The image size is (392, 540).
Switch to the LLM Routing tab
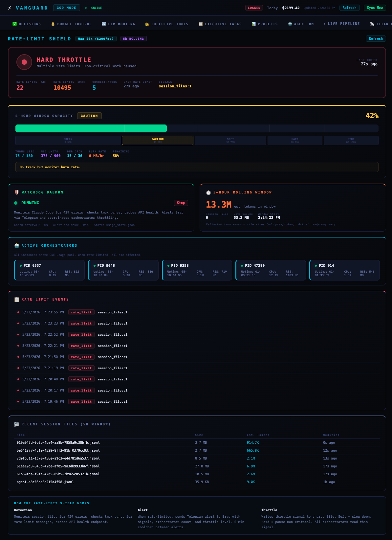pyautogui.click(x=119, y=24)
